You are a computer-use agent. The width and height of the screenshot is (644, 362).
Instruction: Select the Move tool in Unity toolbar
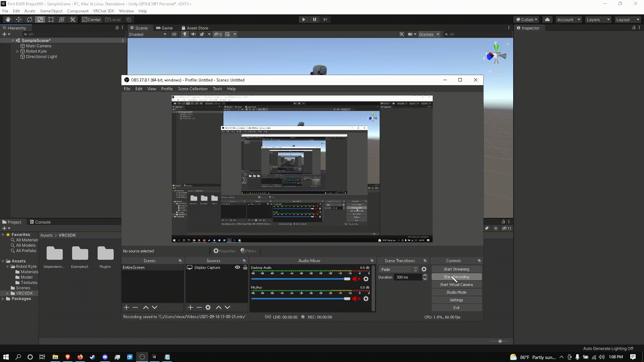pos(18,19)
